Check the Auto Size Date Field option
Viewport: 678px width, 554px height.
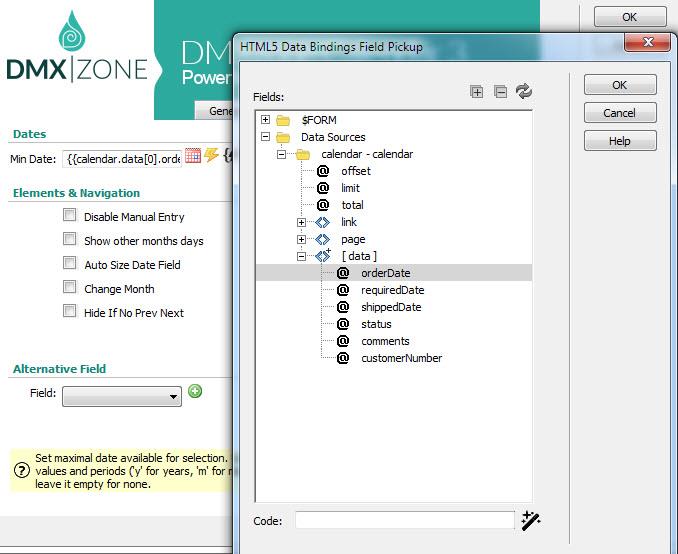click(x=70, y=264)
